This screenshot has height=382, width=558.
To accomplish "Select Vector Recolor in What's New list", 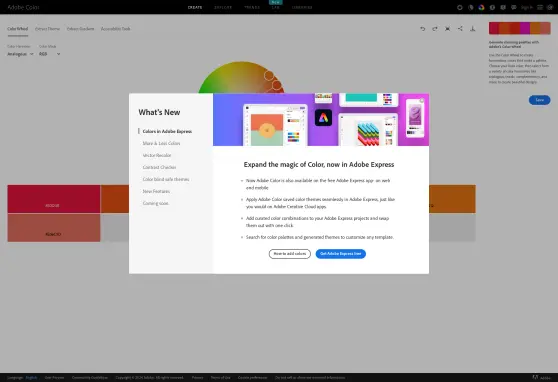I will (157, 155).
